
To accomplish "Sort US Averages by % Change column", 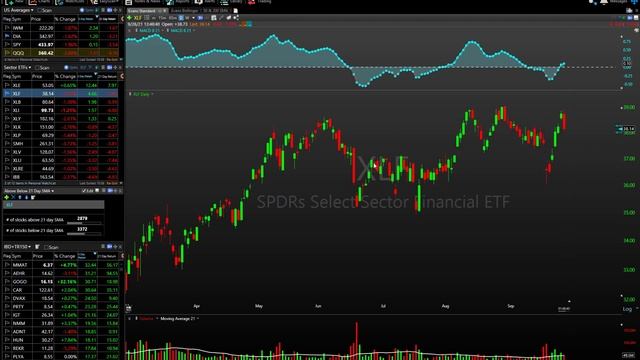I will 65,19.
